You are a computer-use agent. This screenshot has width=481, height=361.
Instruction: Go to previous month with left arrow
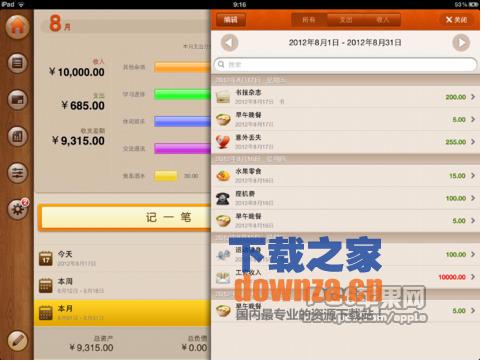[x=229, y=43]
